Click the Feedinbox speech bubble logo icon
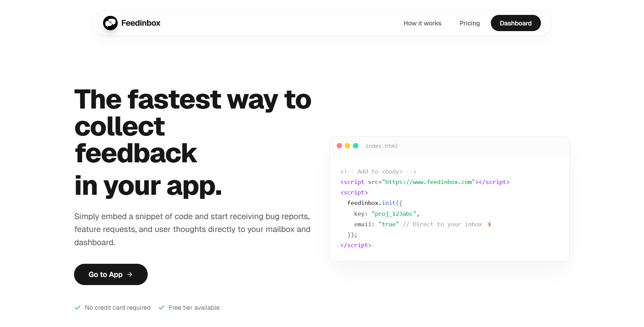Viewport: 644px width, 327px height. point(110,23)
